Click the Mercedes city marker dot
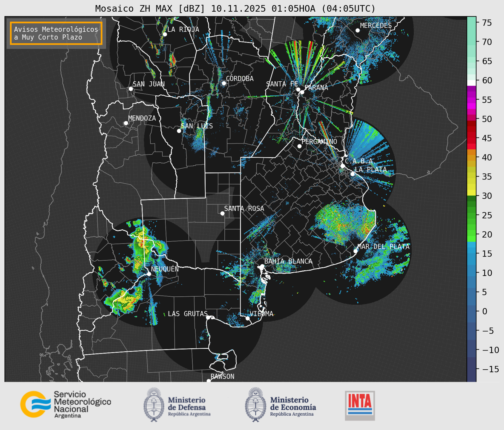 pyautogui.click(x=358, y=31)
